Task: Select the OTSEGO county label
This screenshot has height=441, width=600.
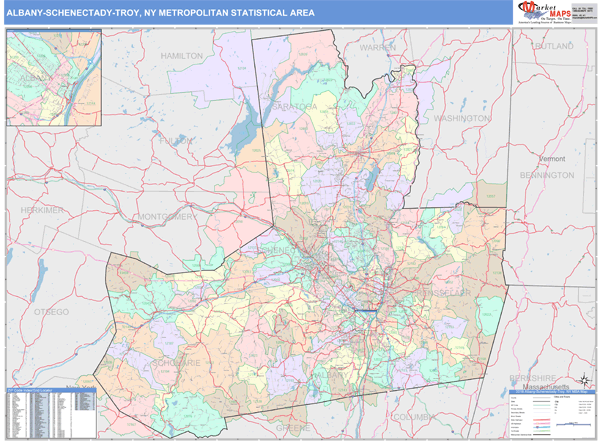Action: tap(50, 312)
